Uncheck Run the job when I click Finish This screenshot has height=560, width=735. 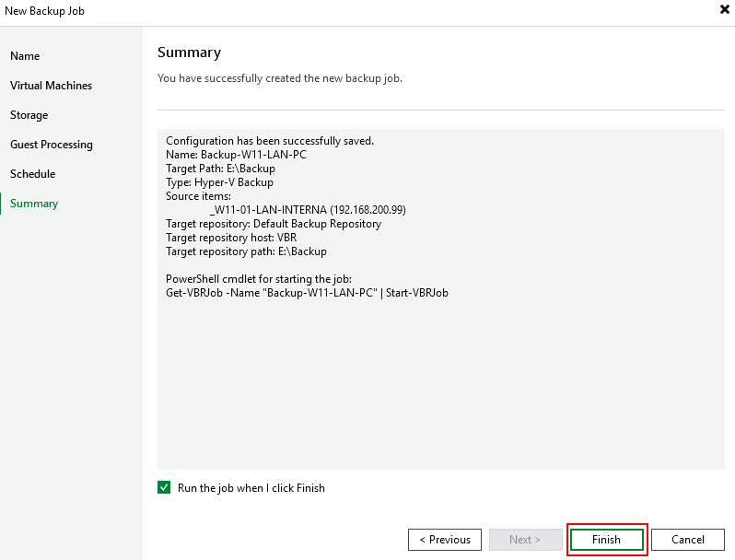pyautogui.click(x=164, y=488)
